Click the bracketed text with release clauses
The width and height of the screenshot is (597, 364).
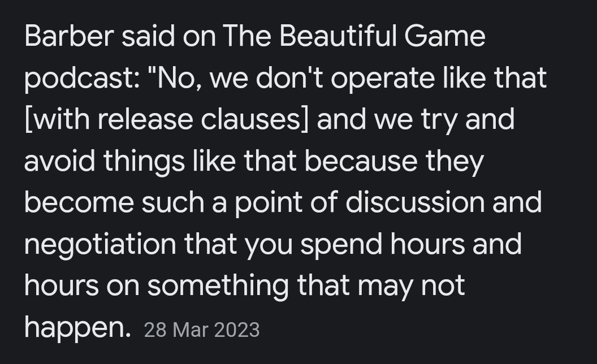(x=166, y=120)
